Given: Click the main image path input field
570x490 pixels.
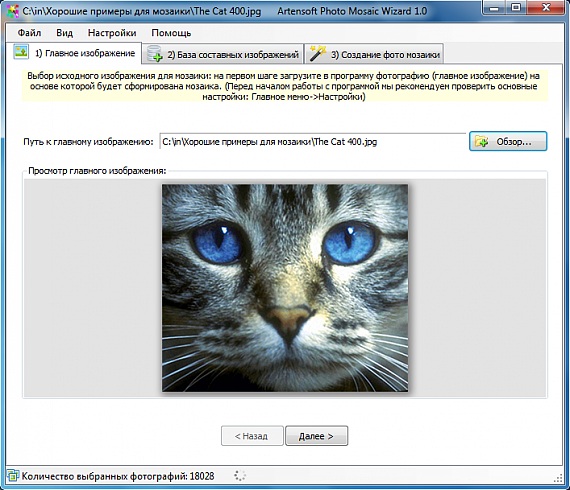Looking at the screenshot, I should point(313,141).
